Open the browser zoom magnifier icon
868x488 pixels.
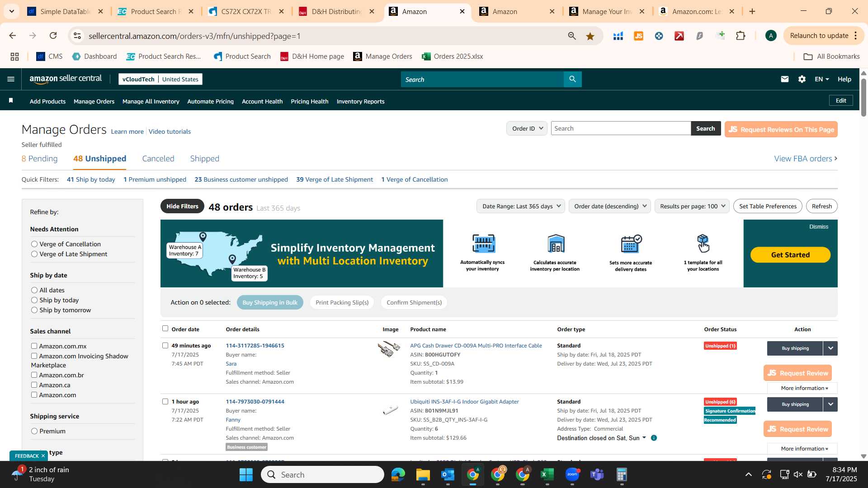point(572,36)
